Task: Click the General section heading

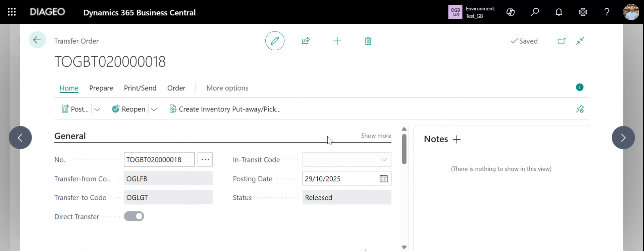Action: (70, 136)
